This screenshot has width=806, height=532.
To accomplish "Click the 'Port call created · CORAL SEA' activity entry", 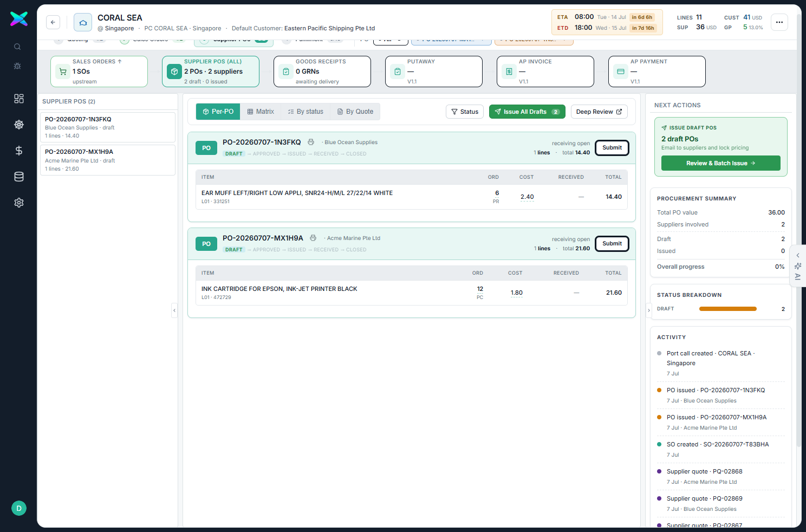I will pos(720,363).
